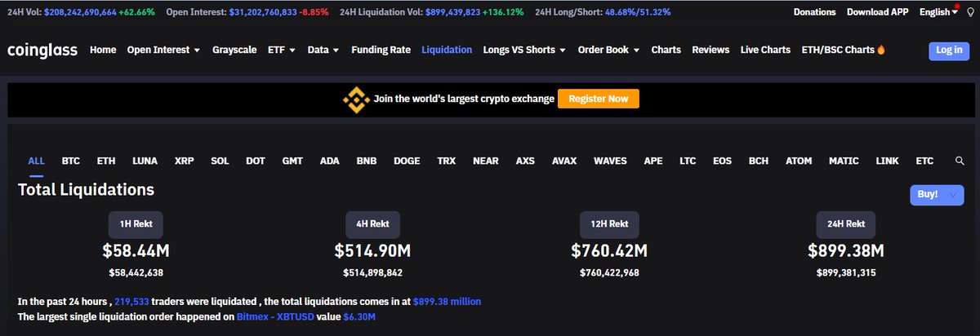This screenshot has height=336, width=980.
Task: Select the ADA tab
Action: coord(330,161)
